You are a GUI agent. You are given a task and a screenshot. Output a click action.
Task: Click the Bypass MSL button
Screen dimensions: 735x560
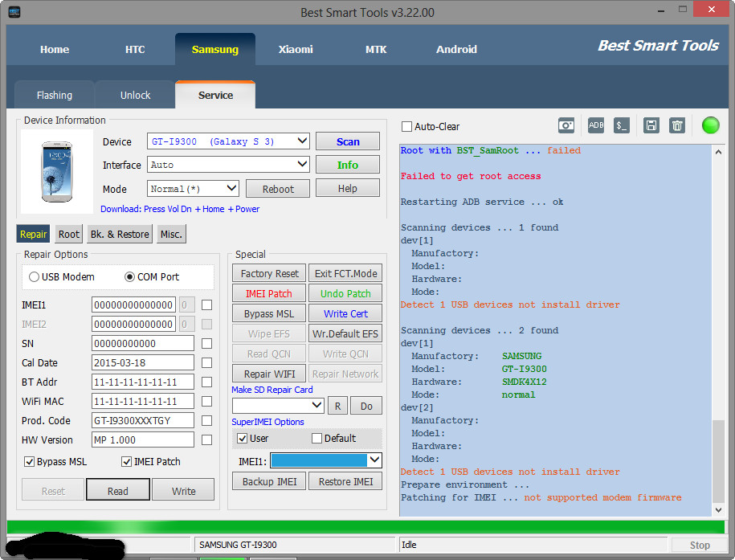(x=269, y=314)
